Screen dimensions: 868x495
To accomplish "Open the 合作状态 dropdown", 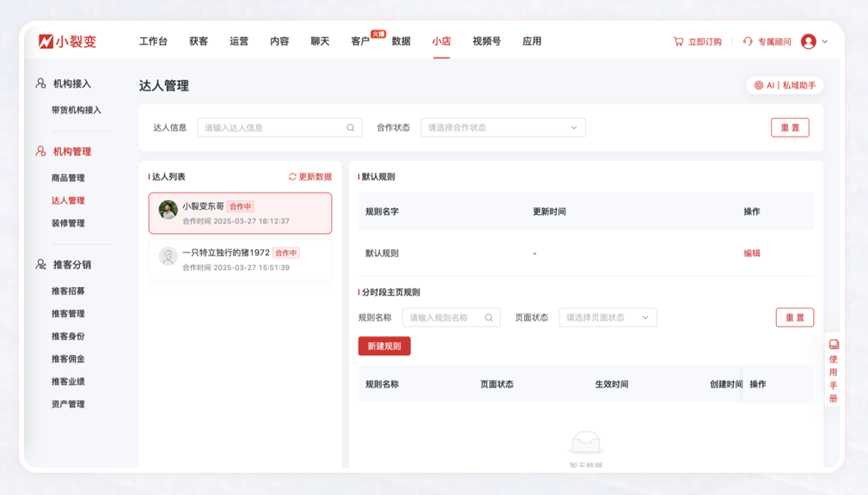I will [503, 126].
